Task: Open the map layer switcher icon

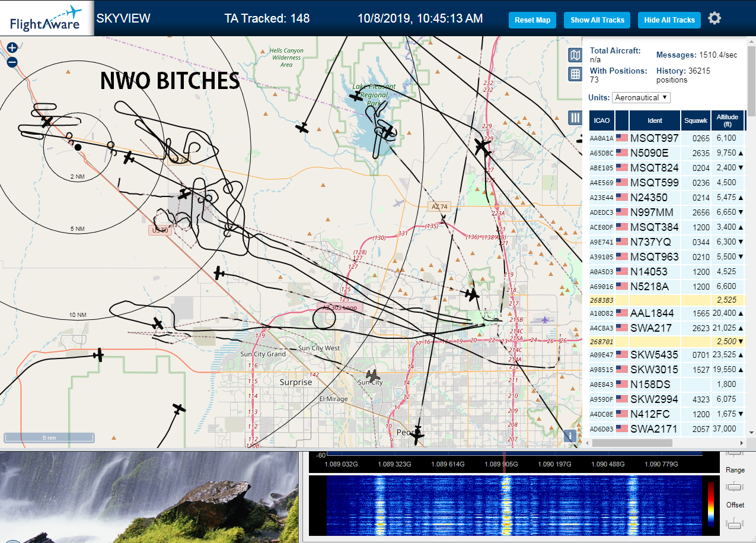Action: click(575, 55)
